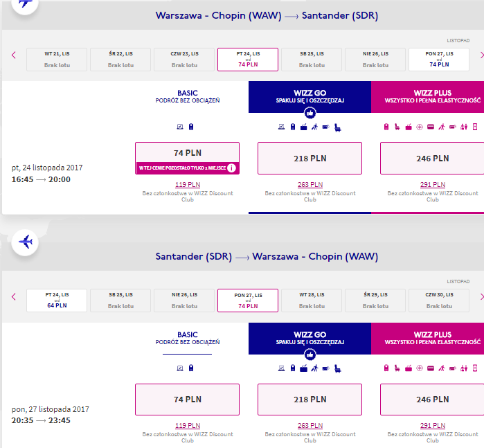Click outbound non-member price 291 PLN link
The height and width of the screenshot is (448, 484).
pyautogui.click(x=433, y=185)
